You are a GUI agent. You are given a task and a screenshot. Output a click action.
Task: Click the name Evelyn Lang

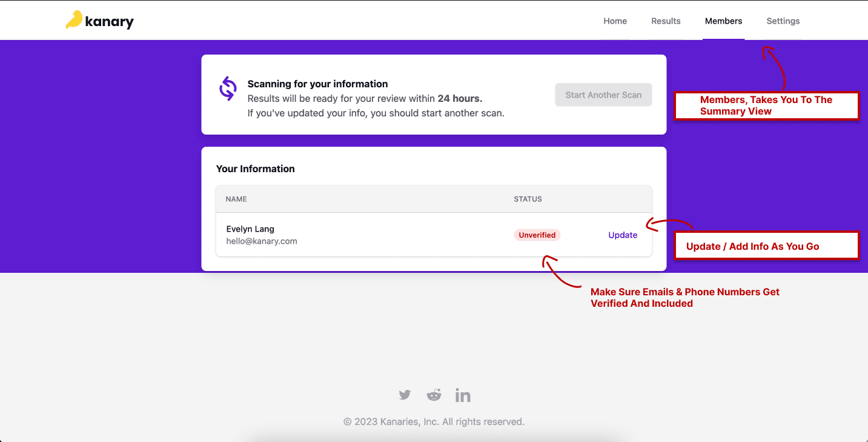tap(250, 229)
